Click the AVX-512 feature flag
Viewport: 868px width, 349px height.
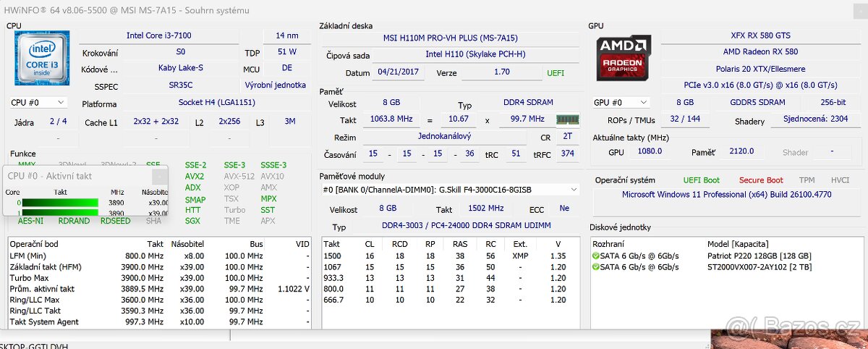pyautogui.click(x=238, y=176)
